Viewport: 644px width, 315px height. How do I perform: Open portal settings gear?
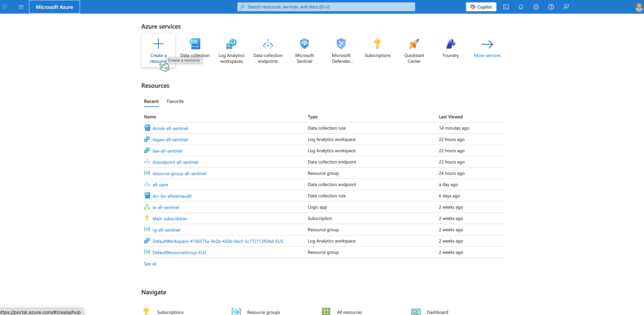pos(536,7)
